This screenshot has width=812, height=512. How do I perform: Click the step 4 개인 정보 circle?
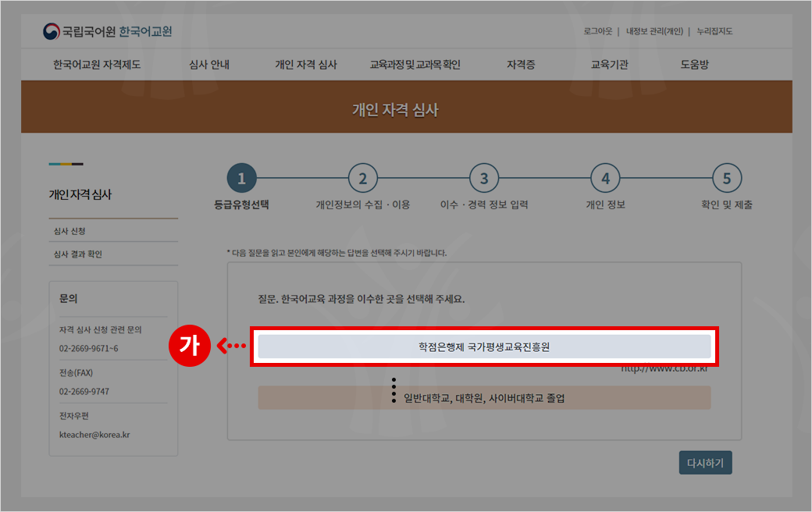pyautogui.click(x=605, y=179)
